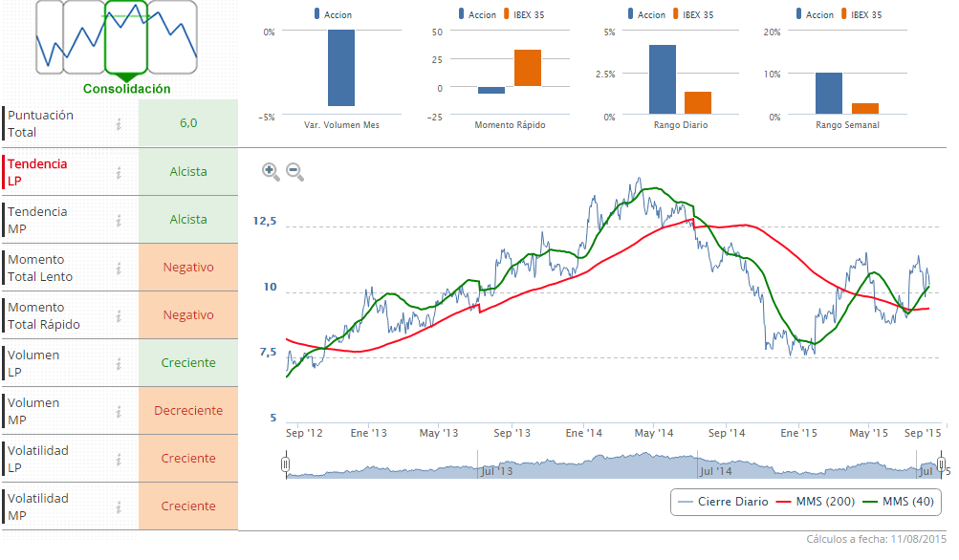
Task: Open info icon for Volumen LP
Action: pos(119,363)
